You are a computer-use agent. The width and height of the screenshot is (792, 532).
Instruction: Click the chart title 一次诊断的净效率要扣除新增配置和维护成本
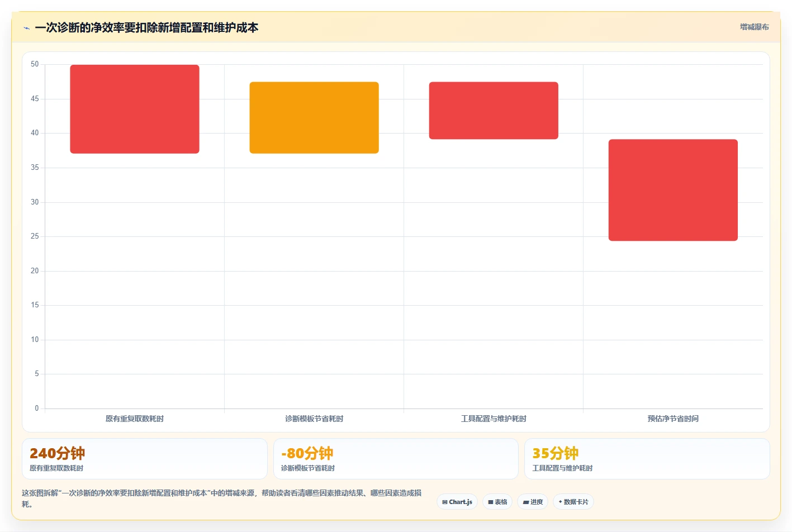pos(146,27)
